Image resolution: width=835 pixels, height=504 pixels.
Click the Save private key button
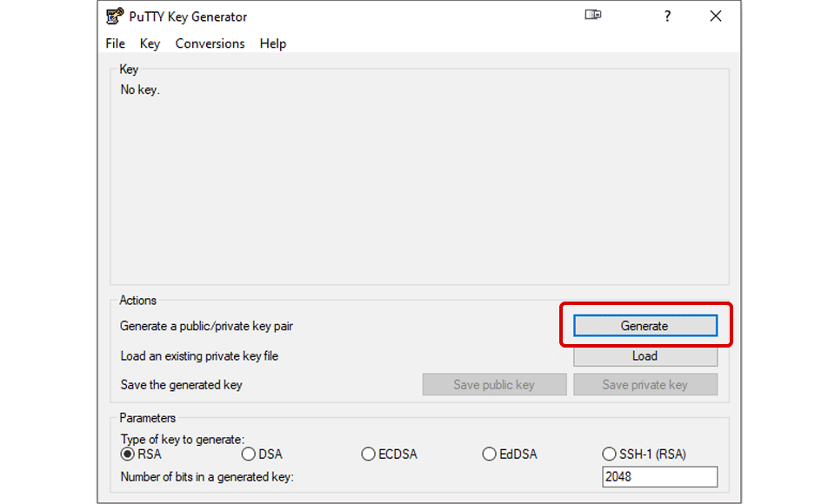pyautogui.click(x=645, y=385)
